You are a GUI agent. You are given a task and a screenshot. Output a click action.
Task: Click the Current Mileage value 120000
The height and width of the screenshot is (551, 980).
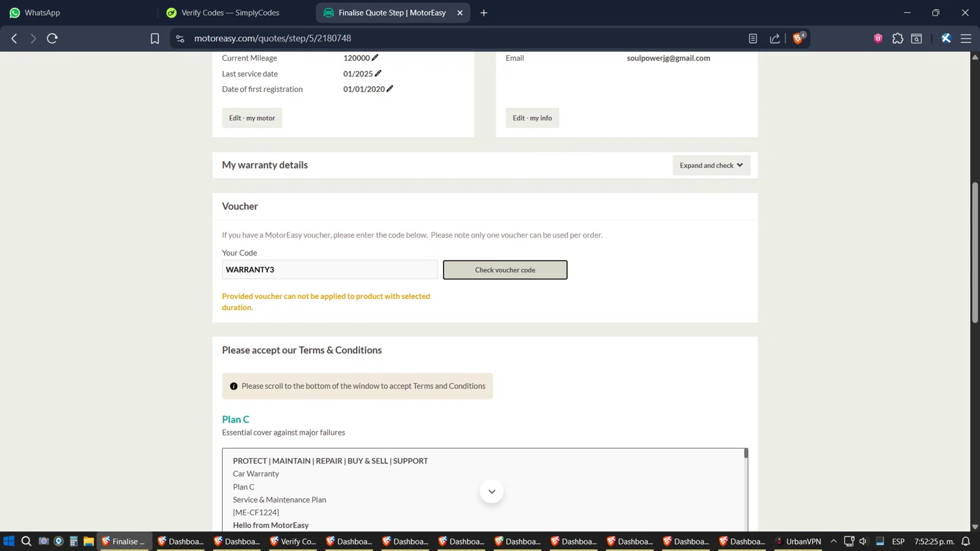coord(357,58)
